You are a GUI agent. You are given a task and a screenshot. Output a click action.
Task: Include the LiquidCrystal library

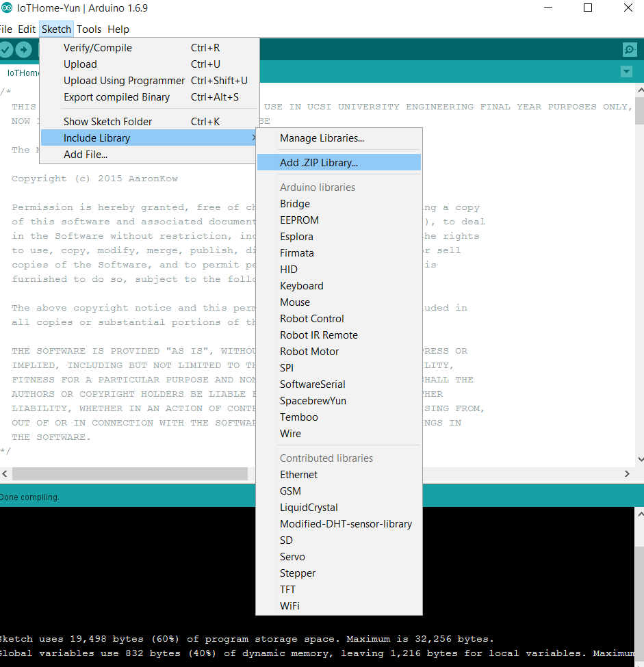coord(339,508)
